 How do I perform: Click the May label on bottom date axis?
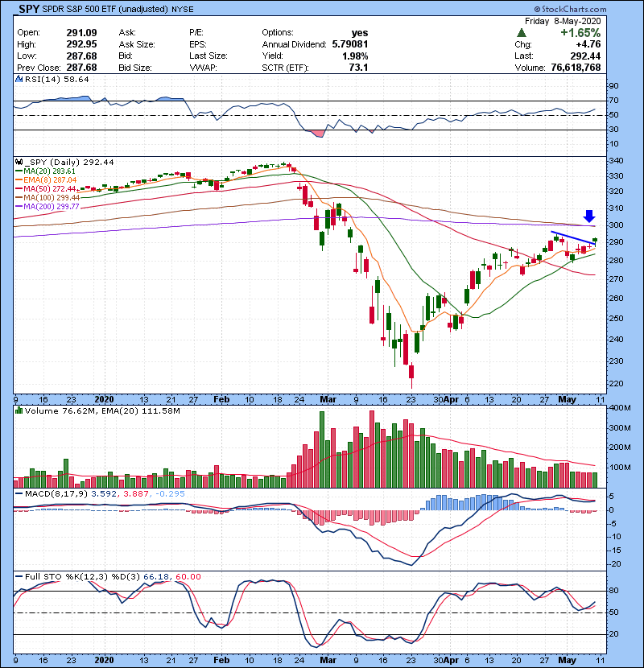click(x=567, y=660)
